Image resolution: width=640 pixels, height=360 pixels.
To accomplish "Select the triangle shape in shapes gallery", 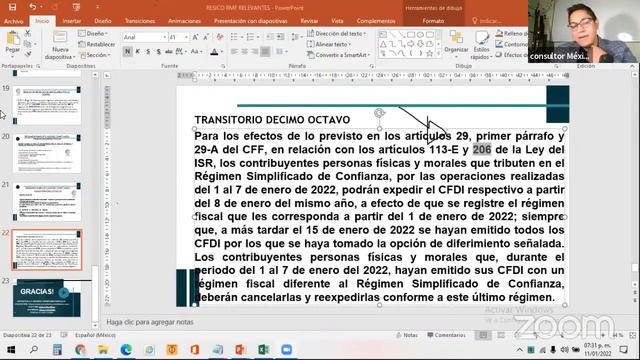I will tap(383, 44).
